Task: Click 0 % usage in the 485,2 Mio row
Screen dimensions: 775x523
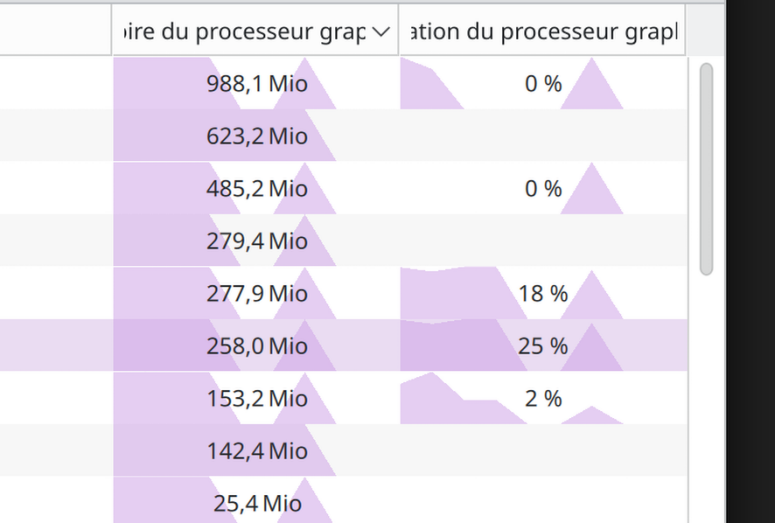Action: (543, 189)
